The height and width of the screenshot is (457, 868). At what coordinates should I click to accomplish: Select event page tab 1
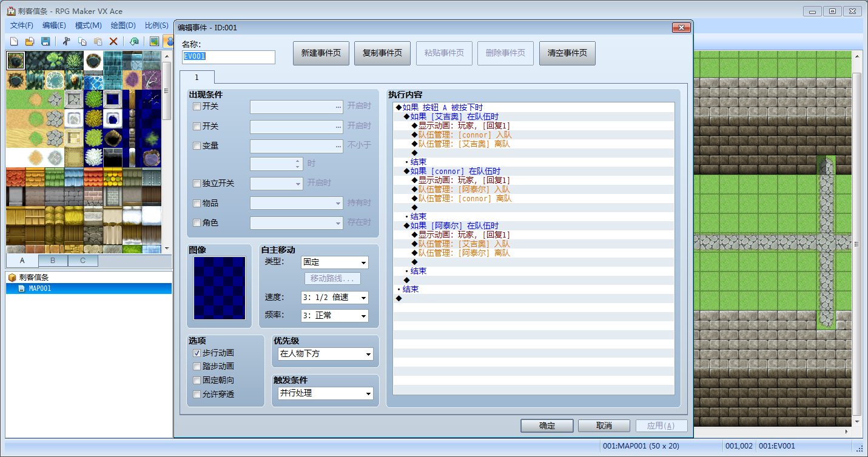197,78
